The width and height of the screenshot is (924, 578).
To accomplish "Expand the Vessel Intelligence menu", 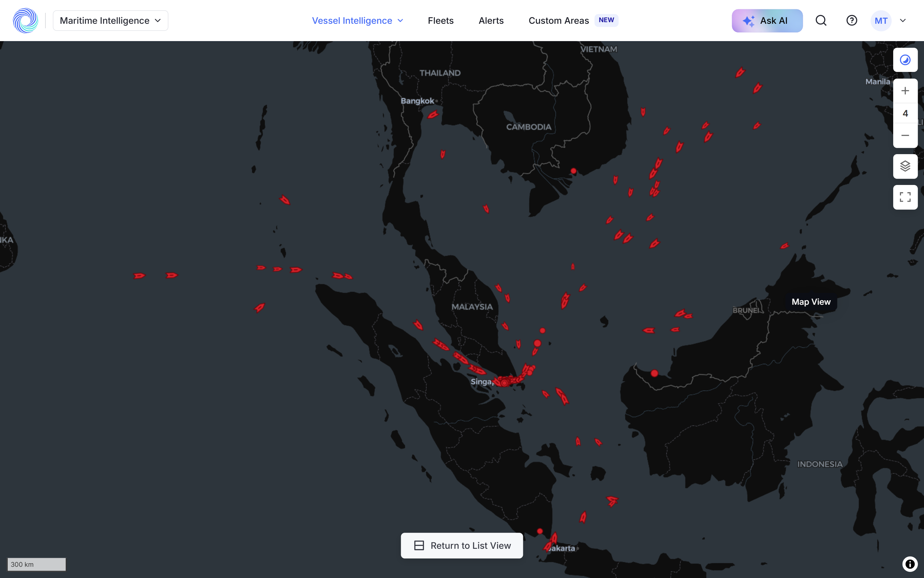I will (x=358, y=21).
